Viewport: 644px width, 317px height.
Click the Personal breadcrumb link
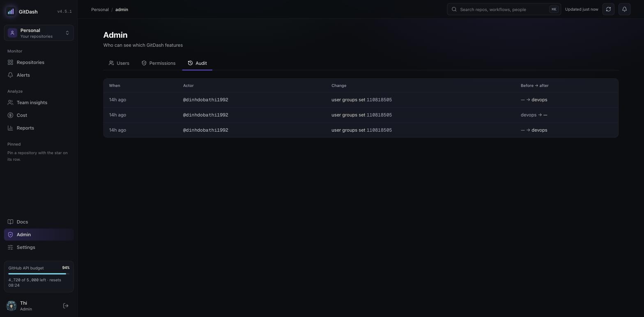100,9
